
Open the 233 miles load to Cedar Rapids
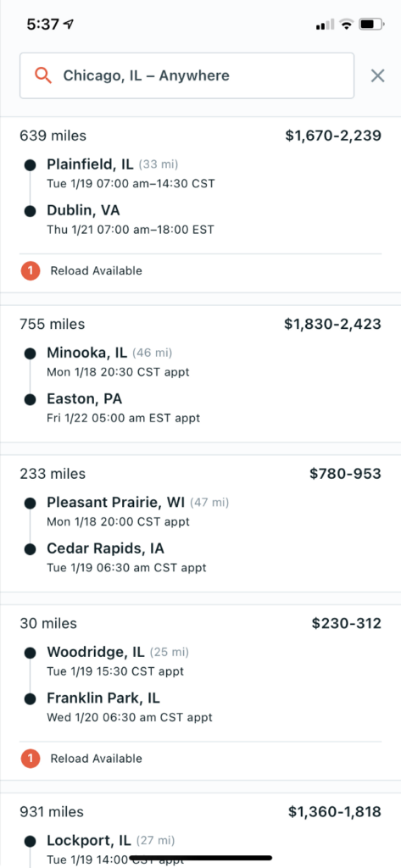coord(200,524)
